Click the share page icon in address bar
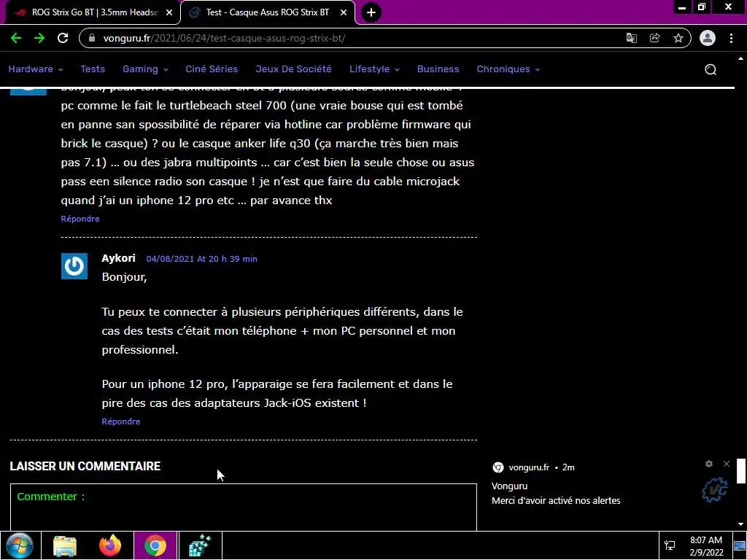Viewport: 747px width, 560px height. 655,38
